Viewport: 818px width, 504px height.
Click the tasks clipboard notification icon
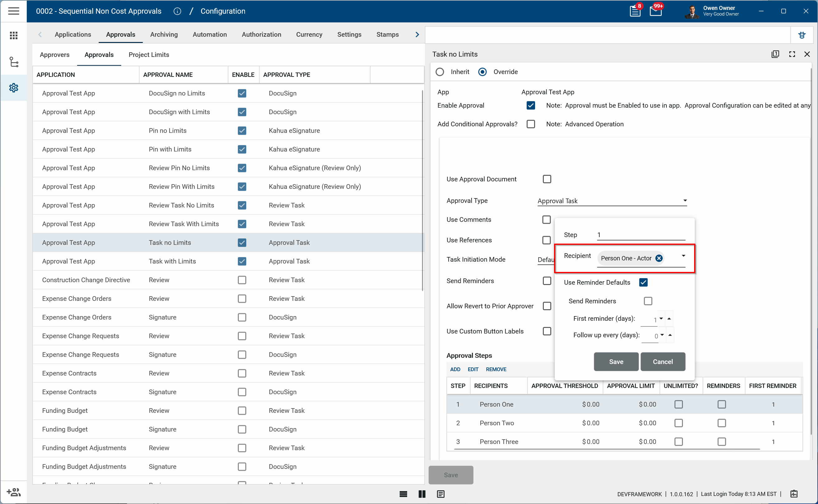point(635,11)
